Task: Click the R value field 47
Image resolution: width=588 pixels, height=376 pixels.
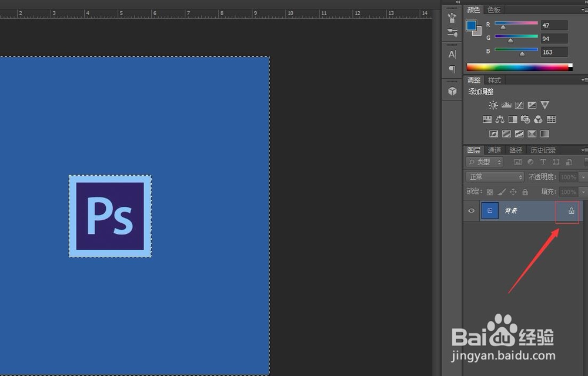Action: coord(554,25)
